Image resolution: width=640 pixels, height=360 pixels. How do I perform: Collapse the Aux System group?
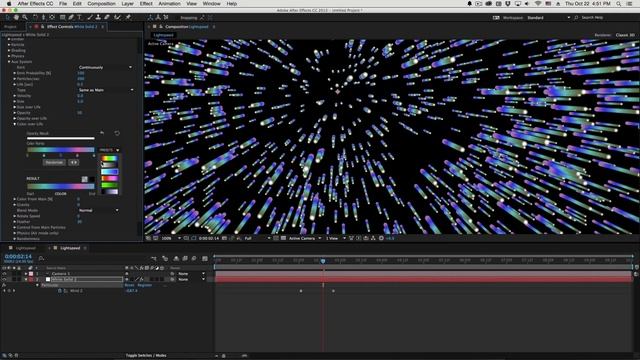[9, 62]
